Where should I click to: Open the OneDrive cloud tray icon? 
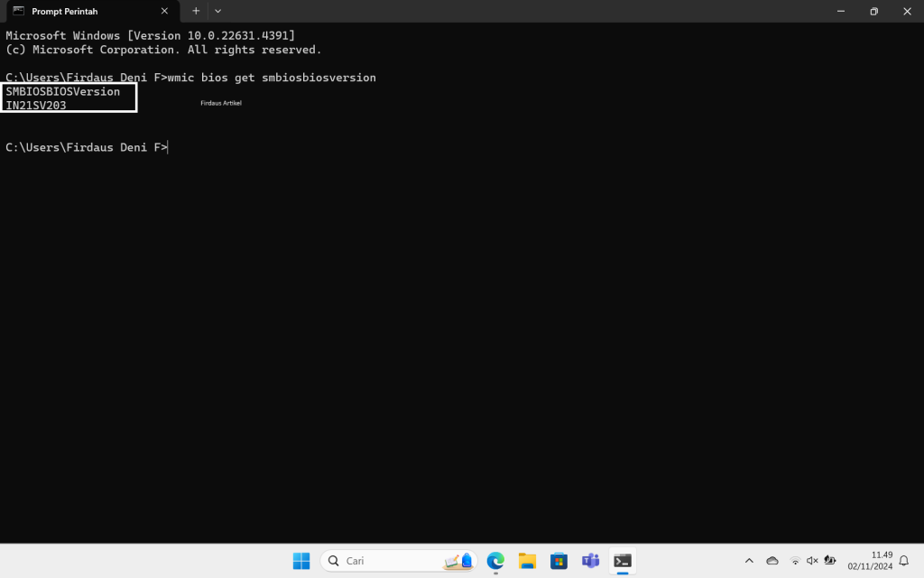click(772, 561)
